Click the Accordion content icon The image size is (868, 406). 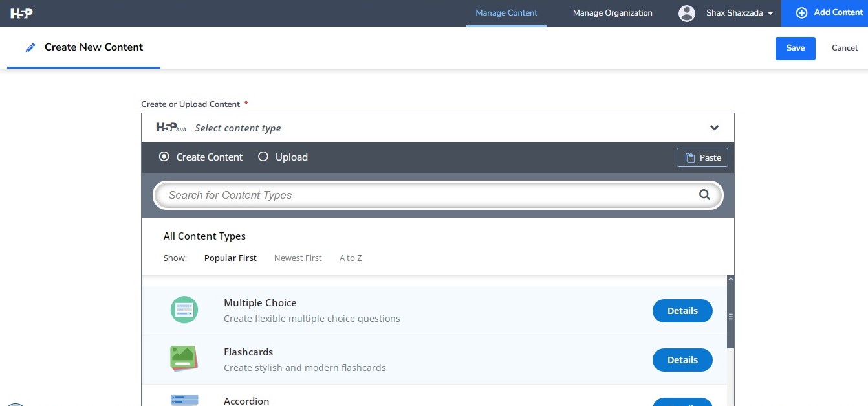184,400
